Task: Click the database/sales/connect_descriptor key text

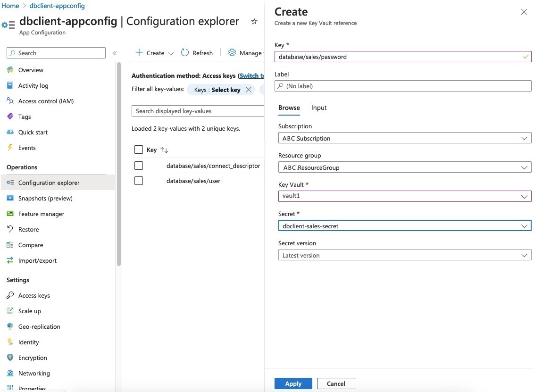Action: pos(213,166)
